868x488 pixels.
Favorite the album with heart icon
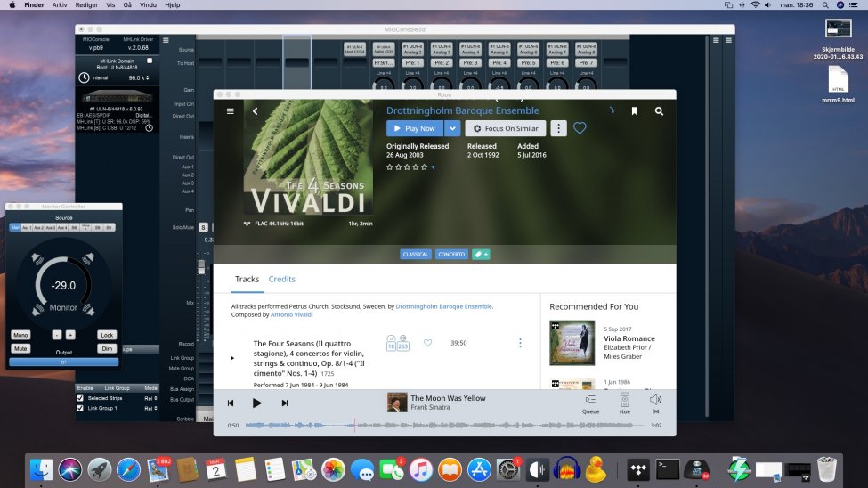(x=580, y=128)
